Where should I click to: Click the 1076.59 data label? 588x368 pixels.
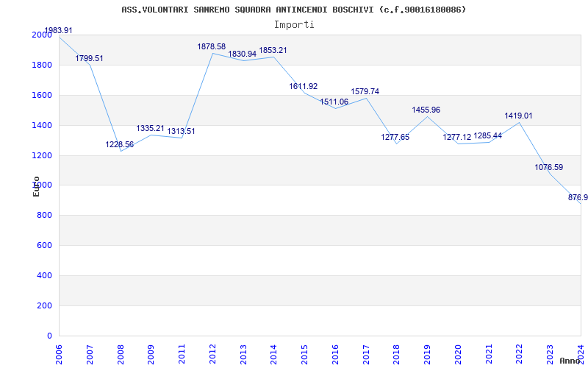549,167
